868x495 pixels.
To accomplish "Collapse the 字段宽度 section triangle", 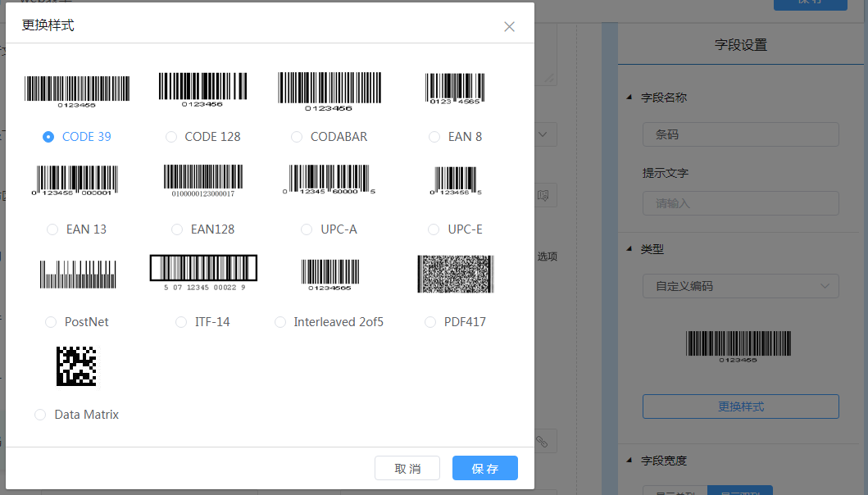I will pyautogui.click(x=629, y=460).
